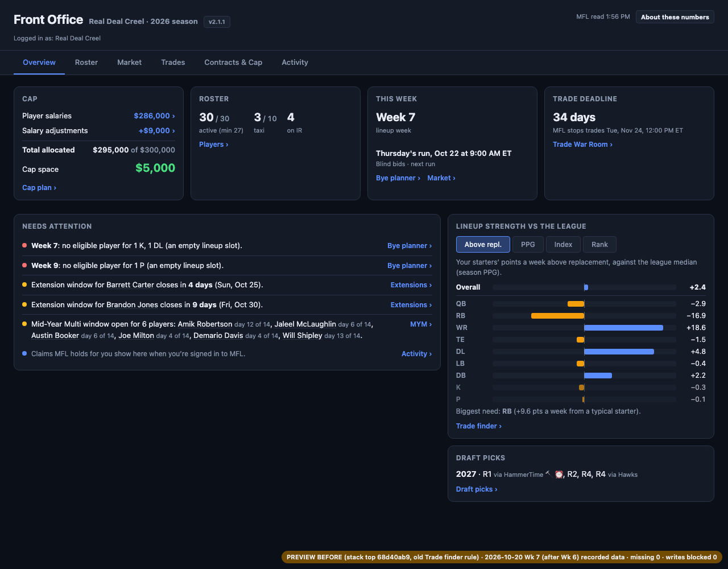The height and width of the screenshot is (569, 728).
Task: Open the Trade finder link
Action: click(479, 426)
